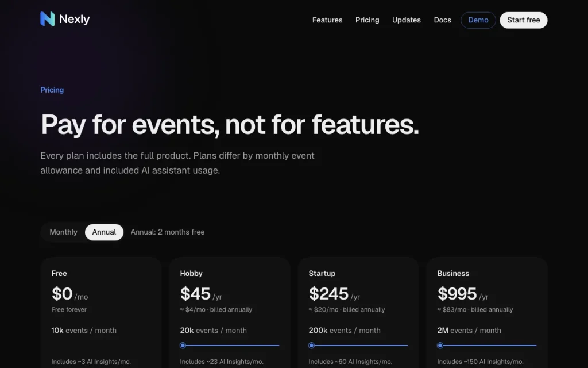Click 'Includes ~23 AI Insights/mo.' text
The height and width of the screenshot is (368, 588).
222,362
